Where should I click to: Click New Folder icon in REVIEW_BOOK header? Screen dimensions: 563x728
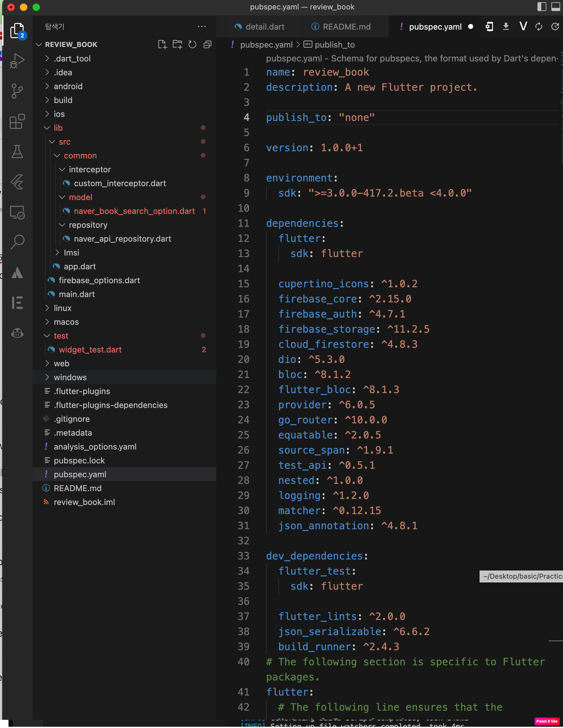click(x=177, y=44)
